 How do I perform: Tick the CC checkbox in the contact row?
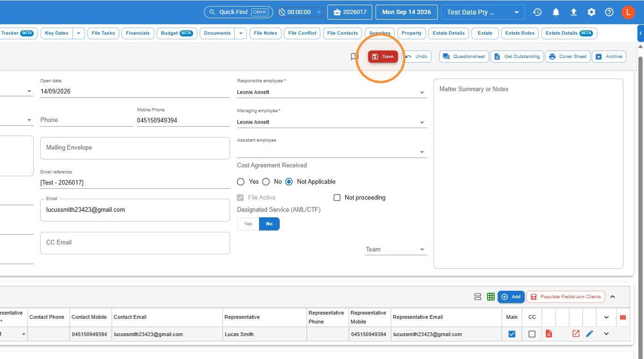[x=532, y=334]
